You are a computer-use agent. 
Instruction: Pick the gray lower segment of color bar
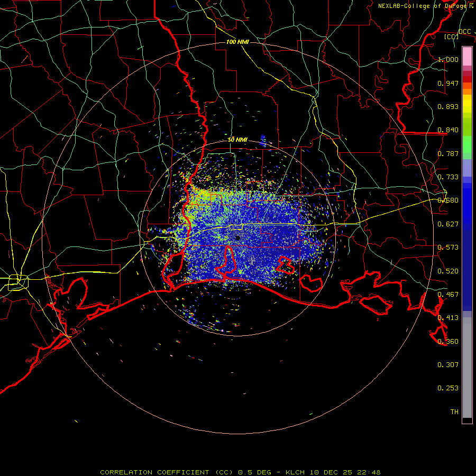[467, 368]
